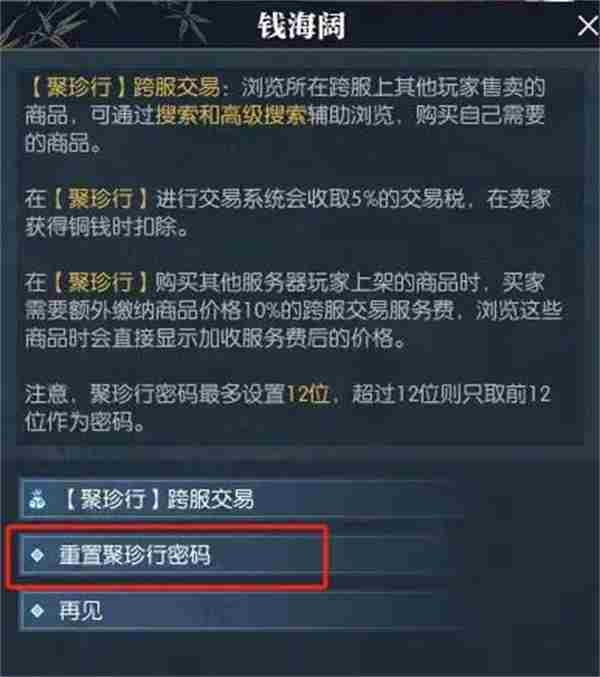Viewport: 600px width, 677px height.
Task: Click yellow 【聚珍行】 in the 10% fee paragraph
Action: coord(100,283)
